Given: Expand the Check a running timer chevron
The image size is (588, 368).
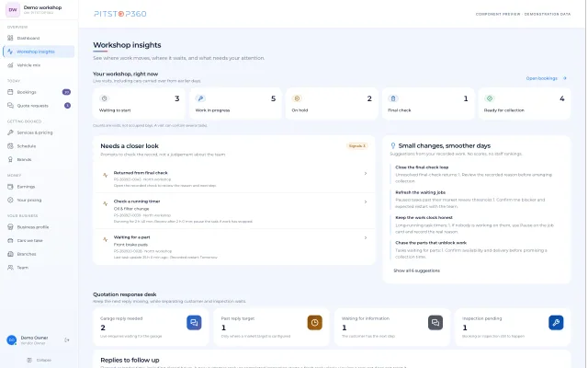Looking at the screenshot, I should click(366, 202).
